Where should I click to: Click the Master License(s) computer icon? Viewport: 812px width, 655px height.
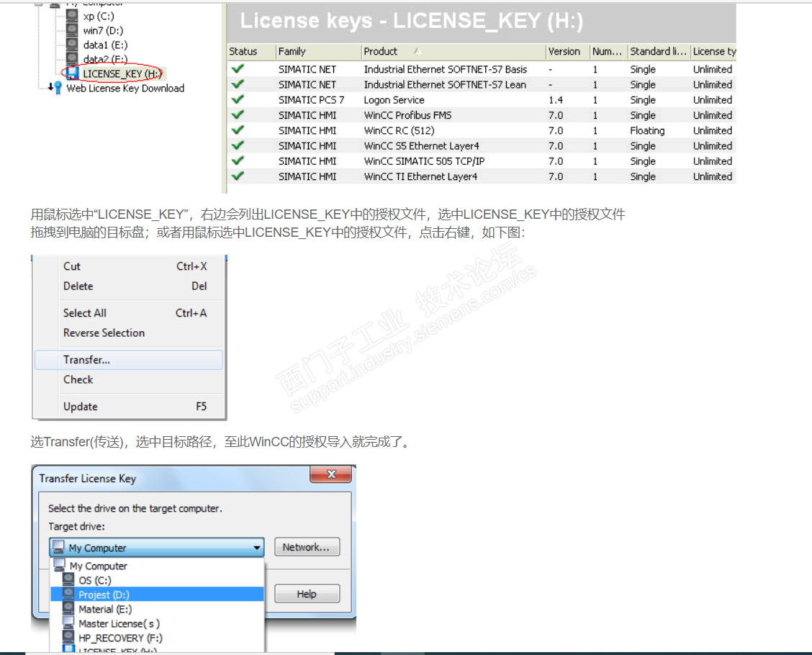tap(68, 623)
